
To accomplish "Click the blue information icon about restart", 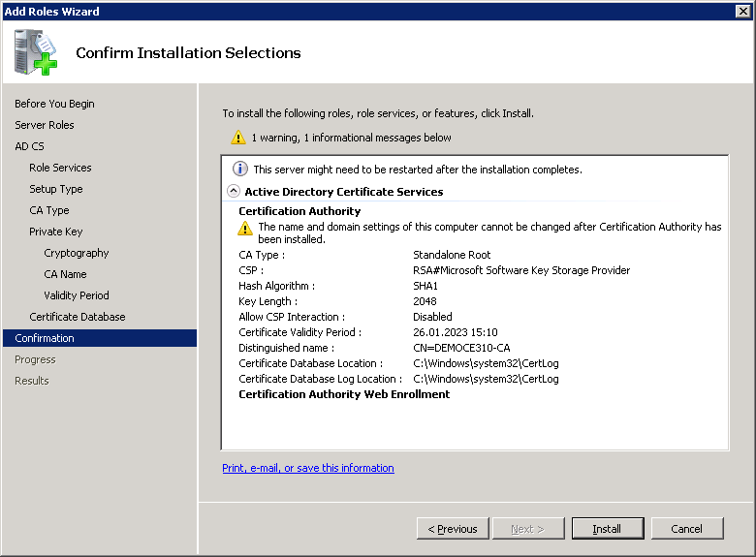I will click(240, 170).
